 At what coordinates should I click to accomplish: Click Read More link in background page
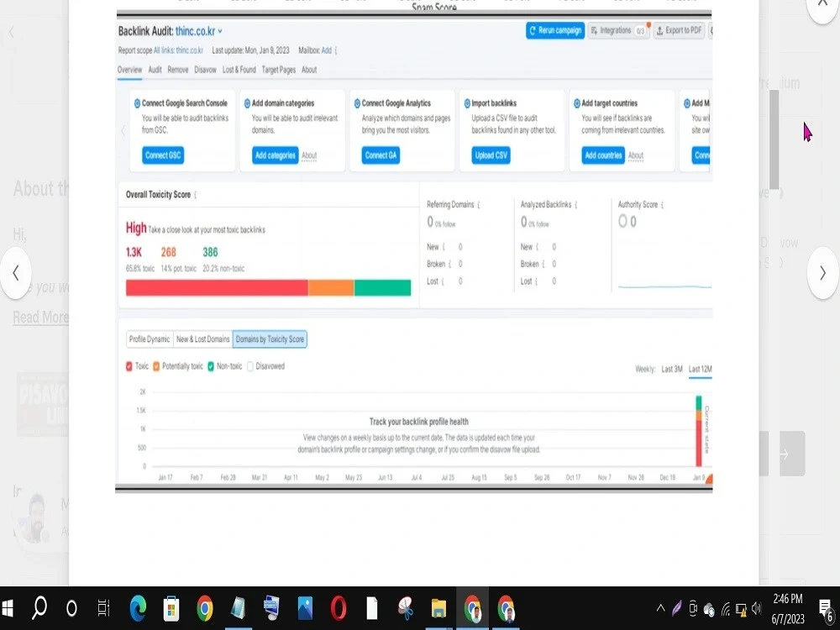click(40, 318)
